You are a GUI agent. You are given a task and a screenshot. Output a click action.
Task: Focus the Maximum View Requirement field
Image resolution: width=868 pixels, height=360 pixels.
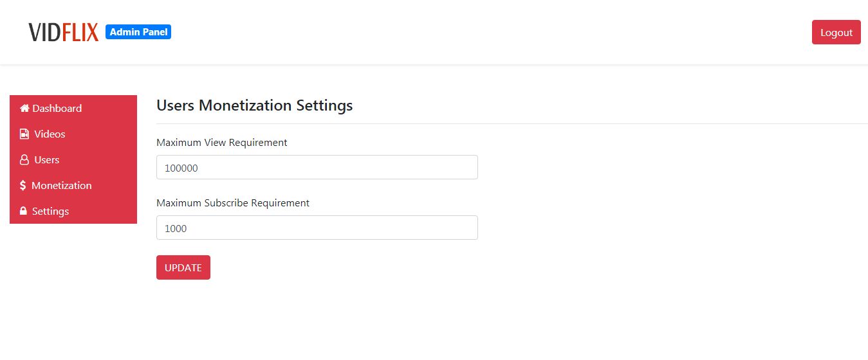coord(317,167)
